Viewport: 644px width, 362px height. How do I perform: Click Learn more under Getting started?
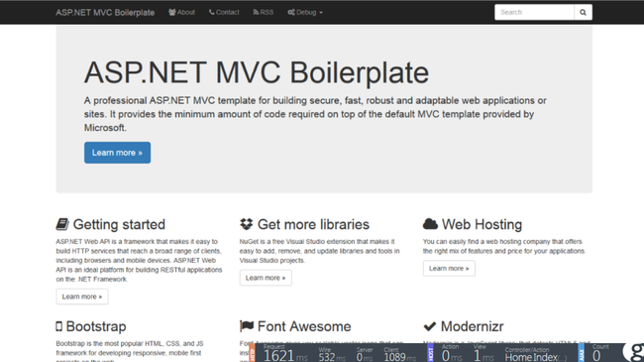point(82,297)
